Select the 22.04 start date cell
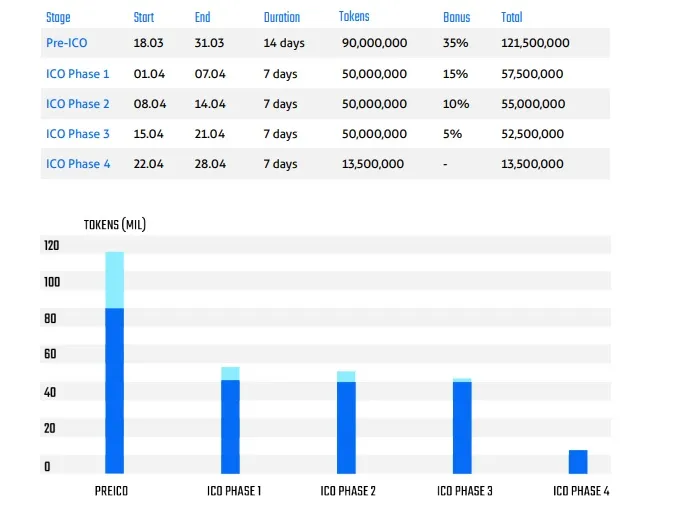This screenshot has height=508, width=683. 149,164
